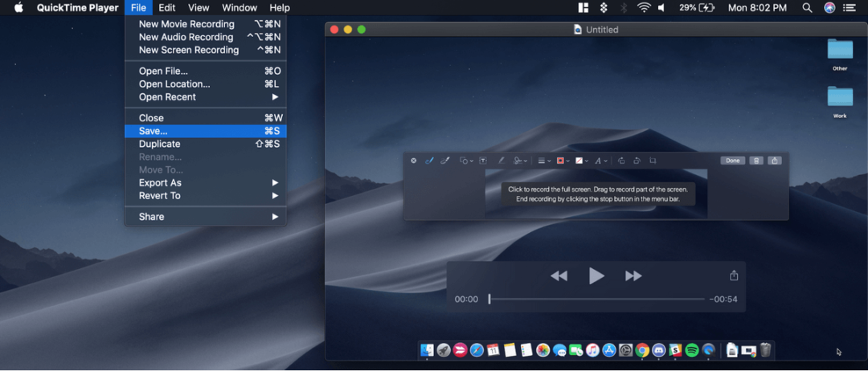The width and height of the screenshot is (868, 371).
Task: Select the Draw brush tool in markup toolbar
Action: pos(444,161)
